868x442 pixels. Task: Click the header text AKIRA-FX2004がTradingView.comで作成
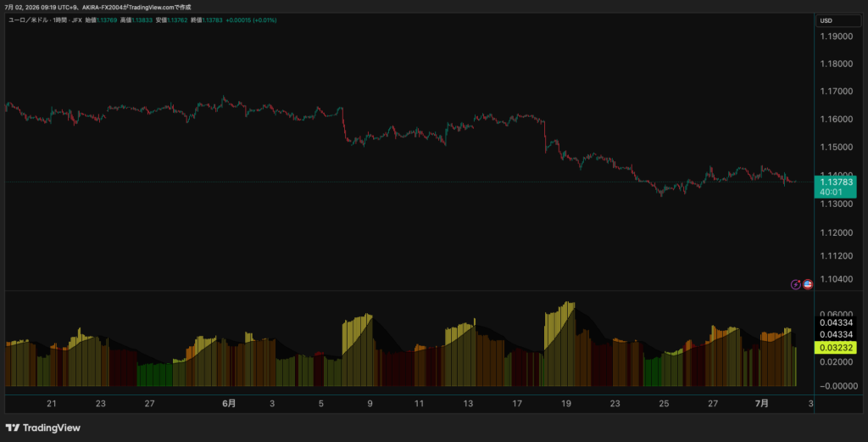[x=136, y=7]
